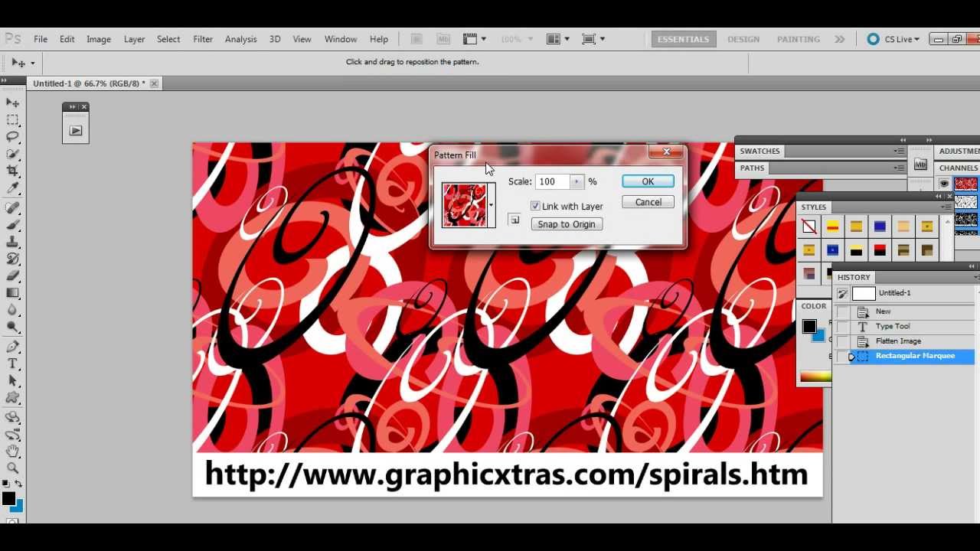980x551 pixels.
Task: Select the Custom Shape tool
Action: tap(12, 397)
